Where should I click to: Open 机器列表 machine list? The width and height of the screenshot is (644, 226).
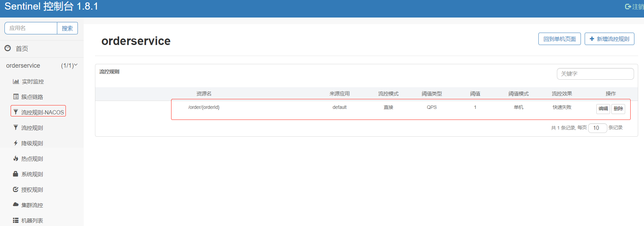tap(32, 221)
